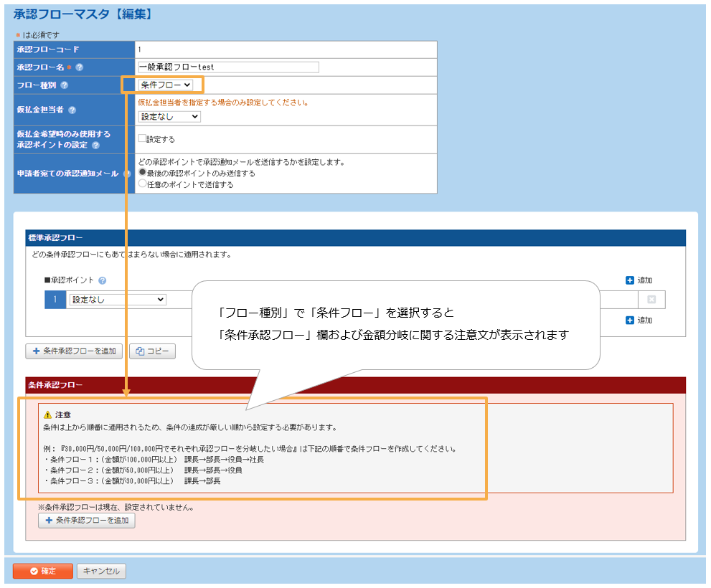Open the help icon next to 仮払金担当者

72,110
